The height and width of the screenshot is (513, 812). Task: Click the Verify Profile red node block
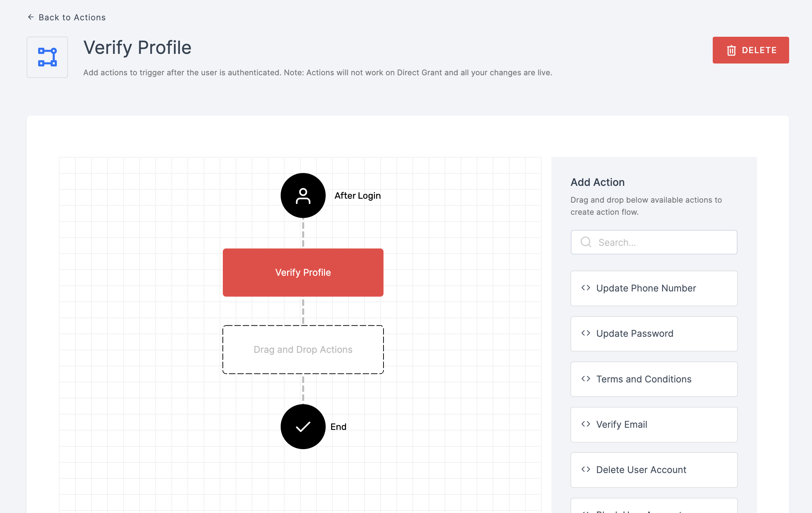(303, 273)
